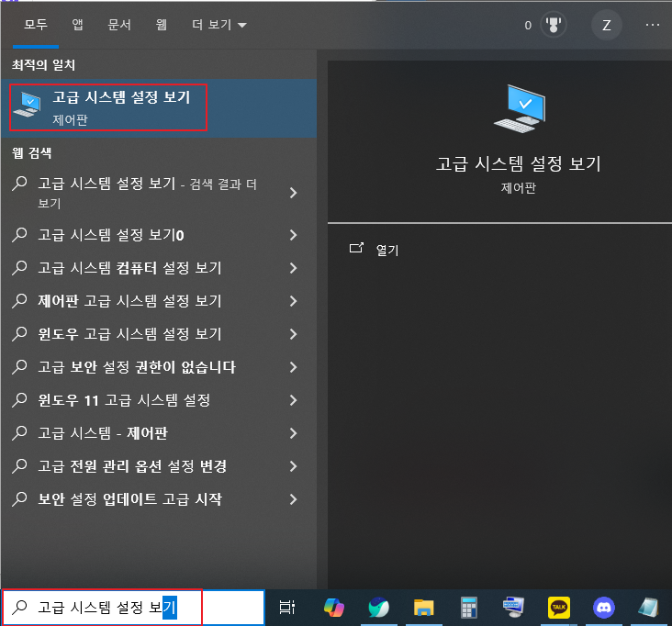Screen dimensions: 672x626
Task: Open the 더 보기 dropdown
Action: [x=219, y=25]
